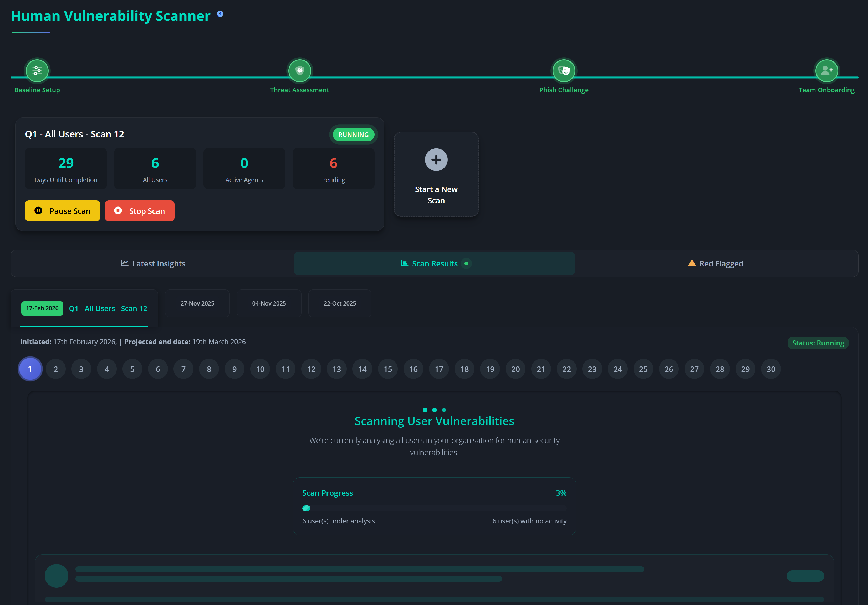
Task: Open the 04-Nov 2025 scan tab
Action: [269, 303]
